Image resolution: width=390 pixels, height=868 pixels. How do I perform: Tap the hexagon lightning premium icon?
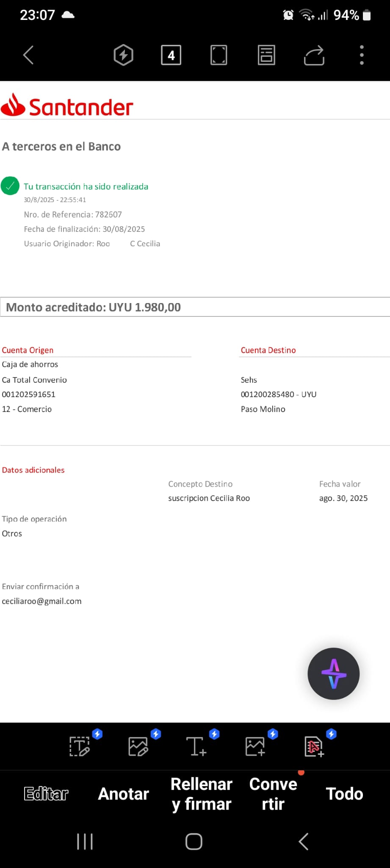point(124,55)
